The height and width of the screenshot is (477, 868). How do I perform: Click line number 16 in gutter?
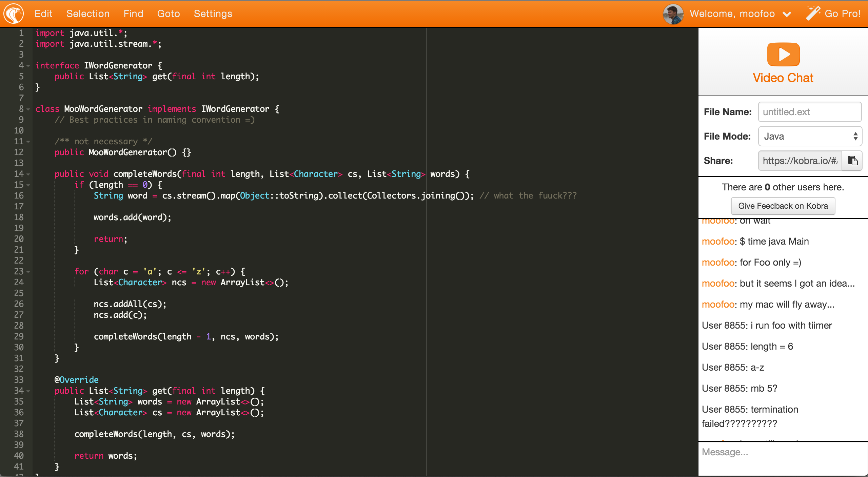point(19,195)
